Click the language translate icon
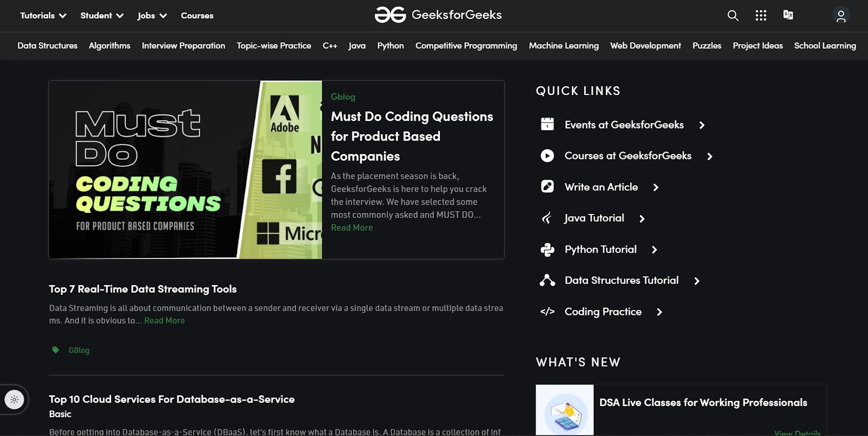This screenshot has height=436, width=868. 788,15
